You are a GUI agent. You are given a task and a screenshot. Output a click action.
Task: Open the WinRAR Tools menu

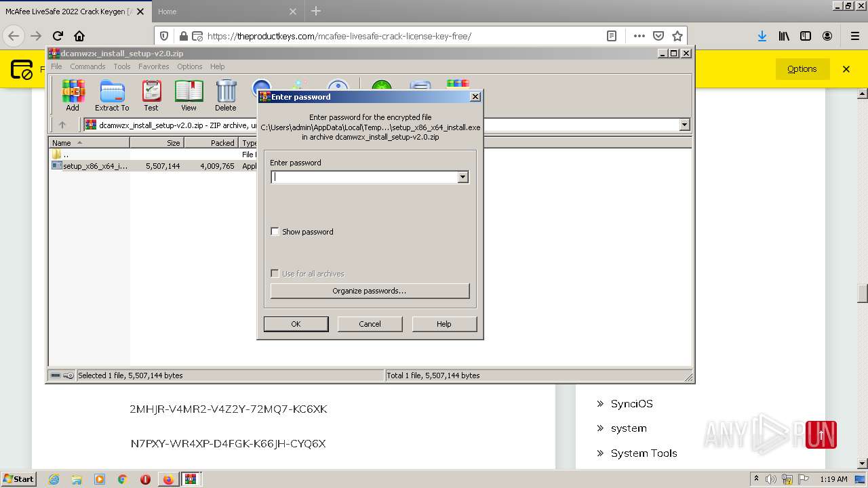click(122, 66)
